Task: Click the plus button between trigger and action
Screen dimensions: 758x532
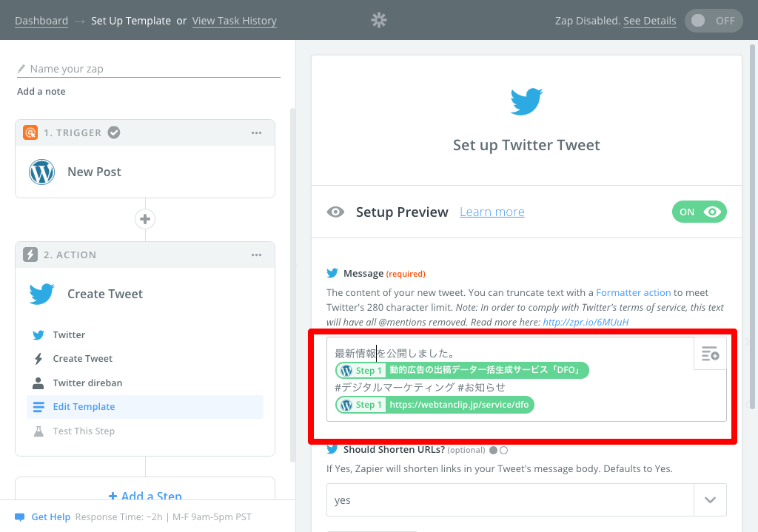Action: tap(145, 219)
